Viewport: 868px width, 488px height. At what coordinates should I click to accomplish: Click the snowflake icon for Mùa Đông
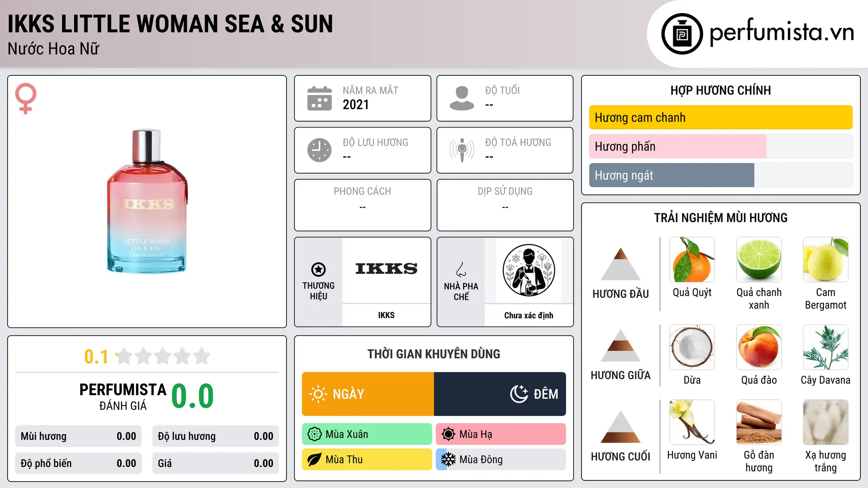[448, 460]
